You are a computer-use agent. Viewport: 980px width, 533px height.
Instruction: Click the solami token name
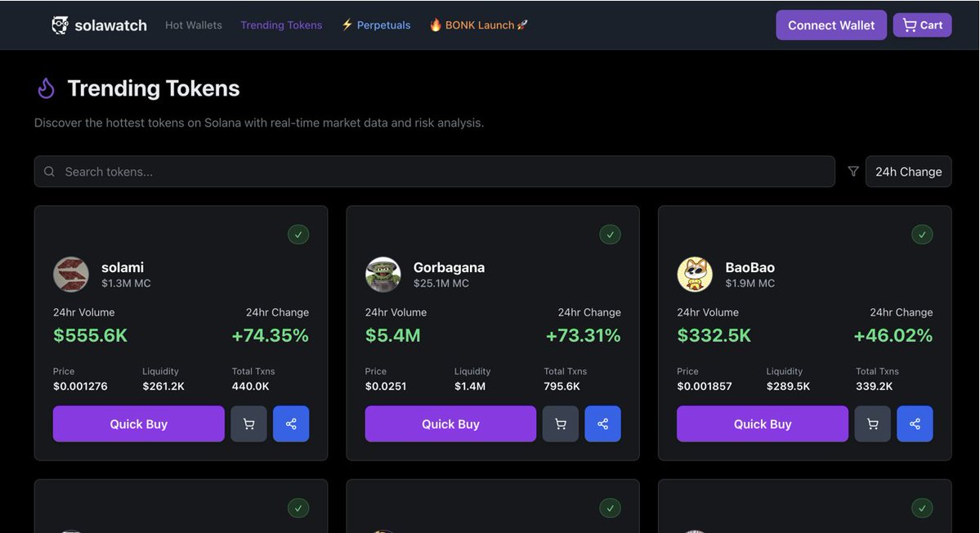[x=123, y=267]
